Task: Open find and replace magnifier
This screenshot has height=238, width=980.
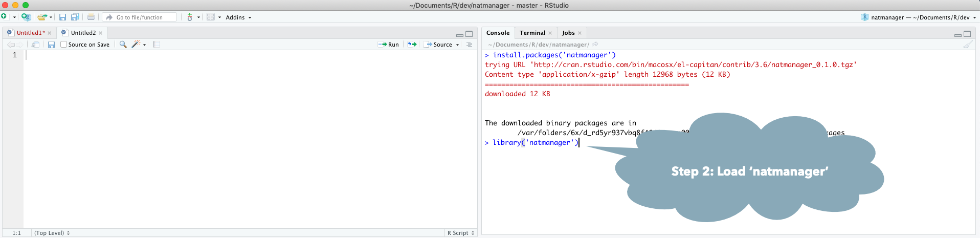Action: pos(123,45)
